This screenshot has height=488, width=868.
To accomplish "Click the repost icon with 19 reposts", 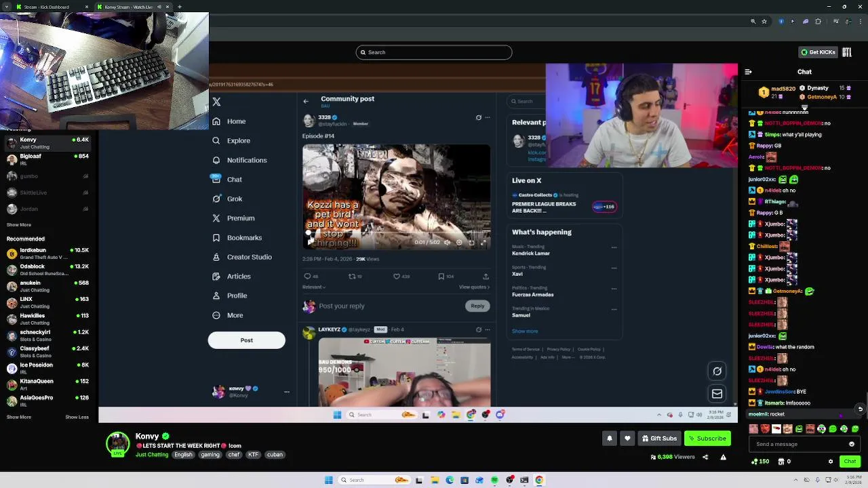I will [352, 277].
